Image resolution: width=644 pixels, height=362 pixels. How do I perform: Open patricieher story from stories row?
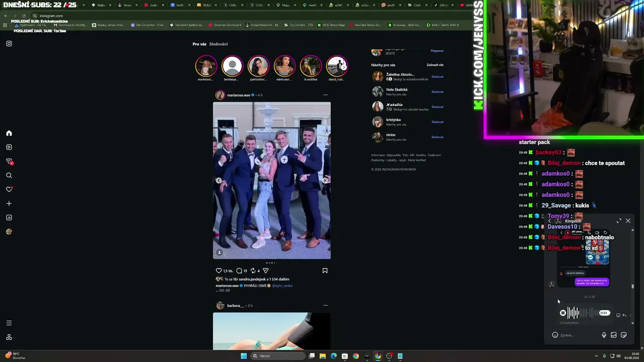point(258,66)
